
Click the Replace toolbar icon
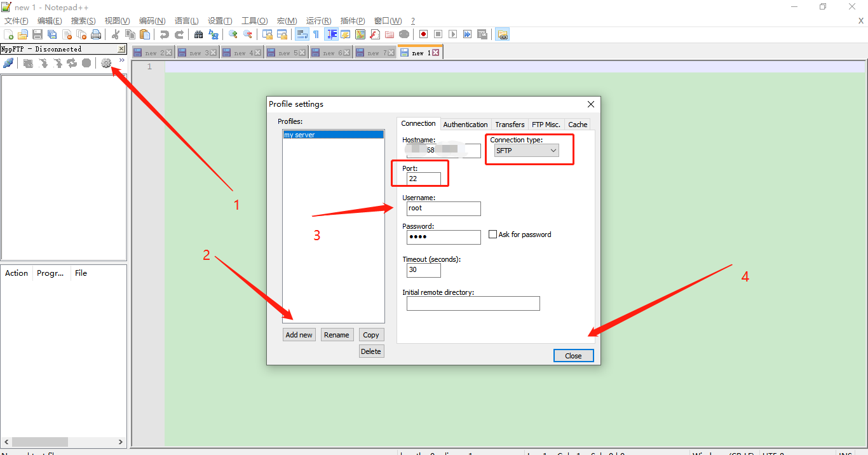click(x=214, y=34)
